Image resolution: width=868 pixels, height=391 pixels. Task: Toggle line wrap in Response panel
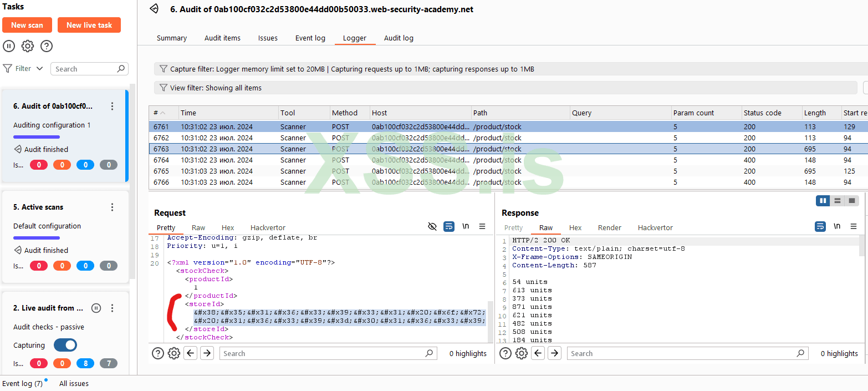tap(820, 226)
